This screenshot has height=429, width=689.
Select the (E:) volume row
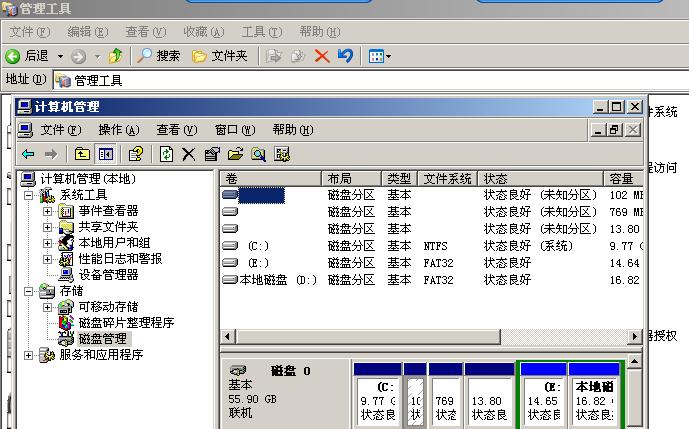coord(432,263)
